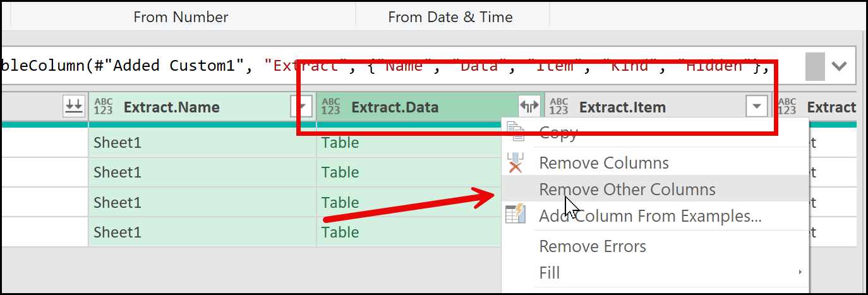This screenshot has width=868, height=295.
Task: Choose Remove Errors from the context menu
Action: (592, 246)
